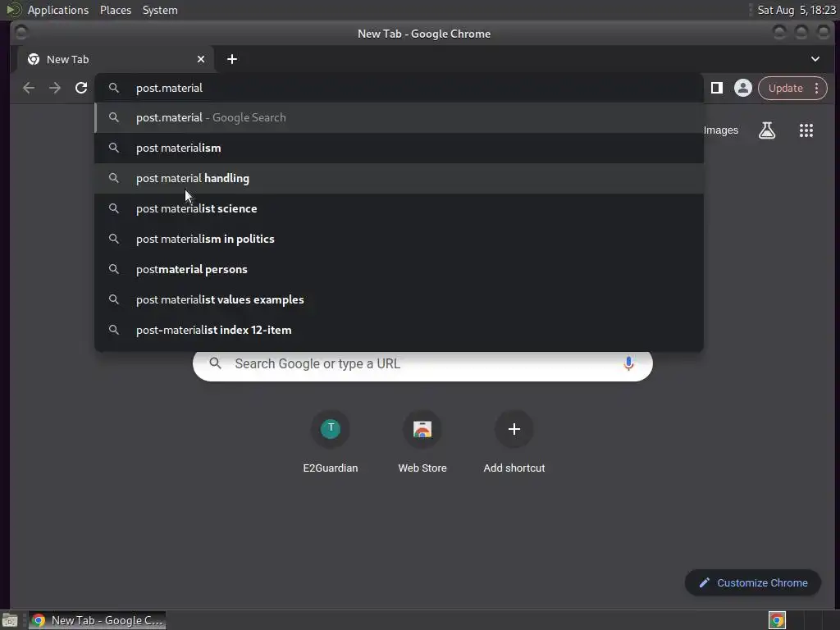The height and width of the screenshot is (630, 840).
Task: Click the Chrome icon in the bottom tray
Action: pyautogui.click(x=777, y=620)
